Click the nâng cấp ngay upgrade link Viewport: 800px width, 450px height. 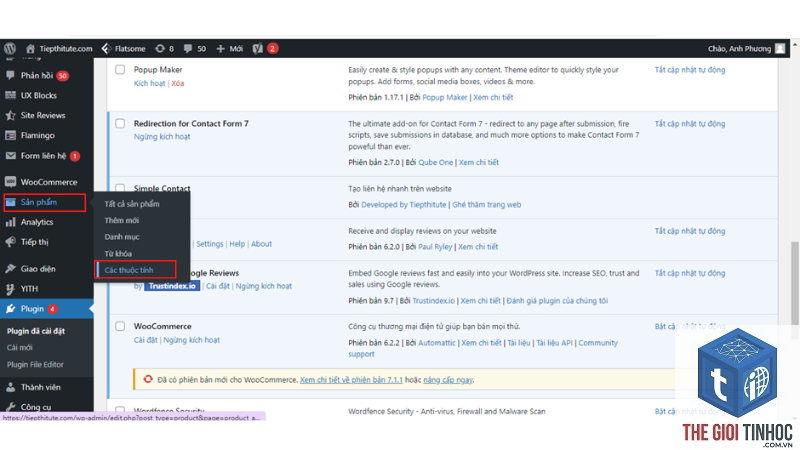pos(447,380)
